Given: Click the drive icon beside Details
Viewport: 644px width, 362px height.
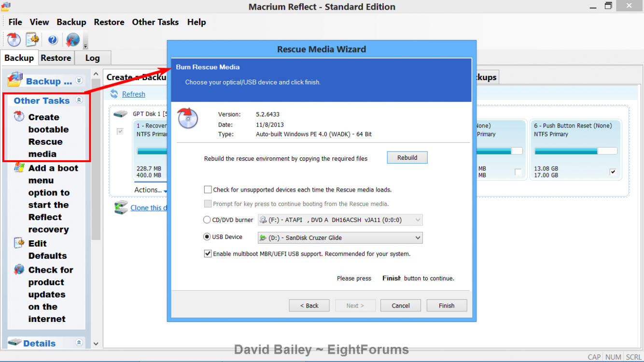Looking at the screenshot, I should click(15, 342).
